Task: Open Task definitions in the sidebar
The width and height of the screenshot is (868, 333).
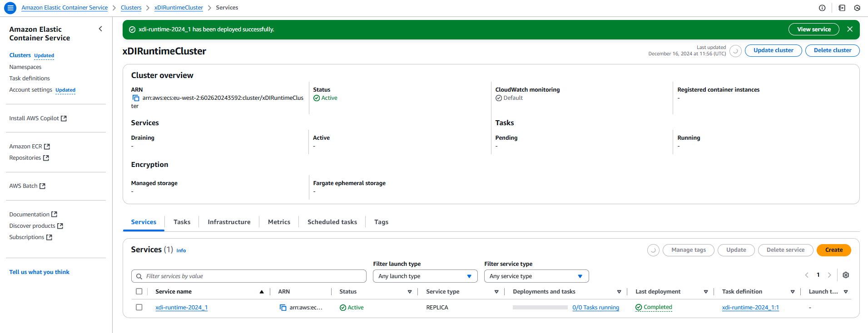Action: (30, 78)
